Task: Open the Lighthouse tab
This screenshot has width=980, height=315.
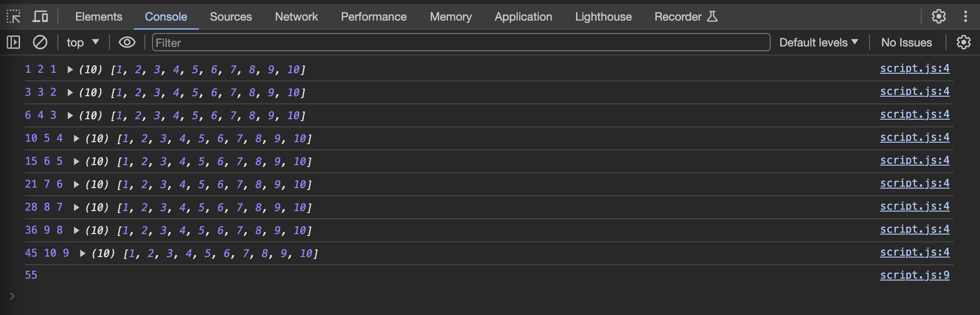Action: 603,17
